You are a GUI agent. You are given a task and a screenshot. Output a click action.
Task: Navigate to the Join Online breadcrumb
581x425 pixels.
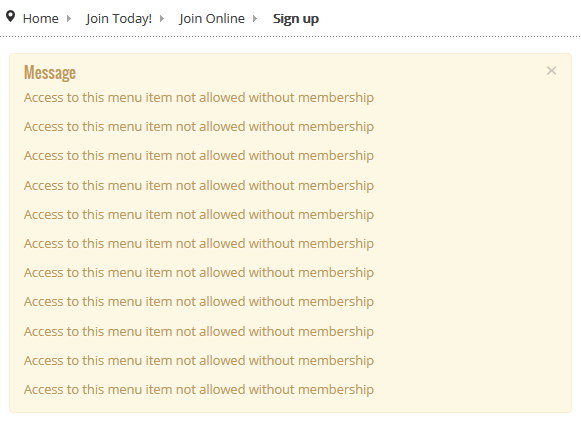(212, 19)
